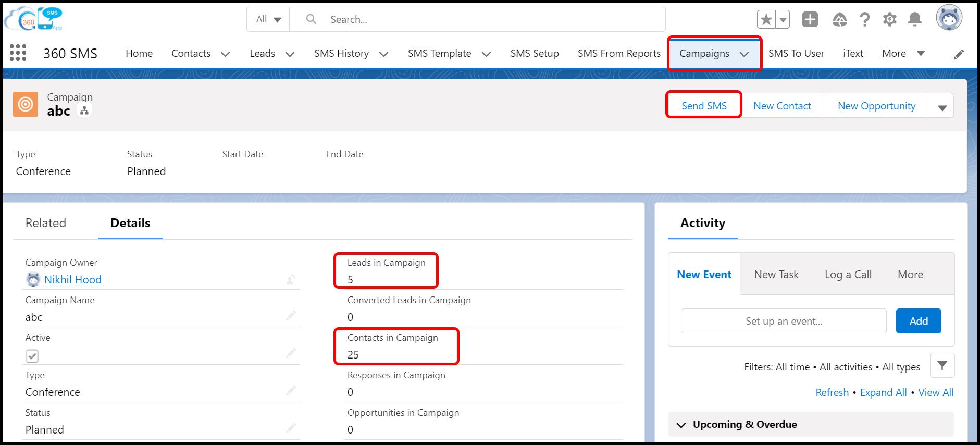Open the Nikhil Hood owner link
980x445 pixels.
(x=73, y=280)
